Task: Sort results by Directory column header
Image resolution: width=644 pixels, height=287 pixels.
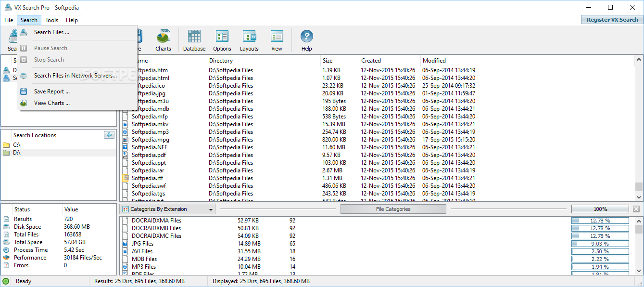Action: (264, 61)
